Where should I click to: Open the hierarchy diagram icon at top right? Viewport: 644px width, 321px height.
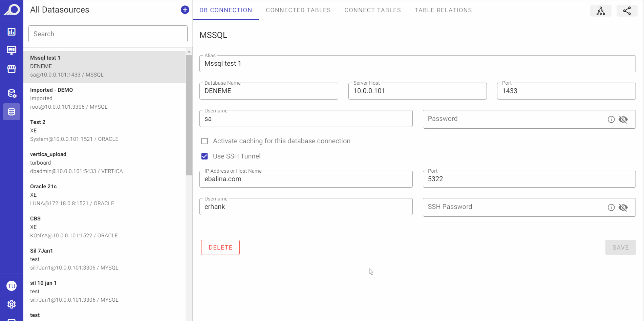601,10
